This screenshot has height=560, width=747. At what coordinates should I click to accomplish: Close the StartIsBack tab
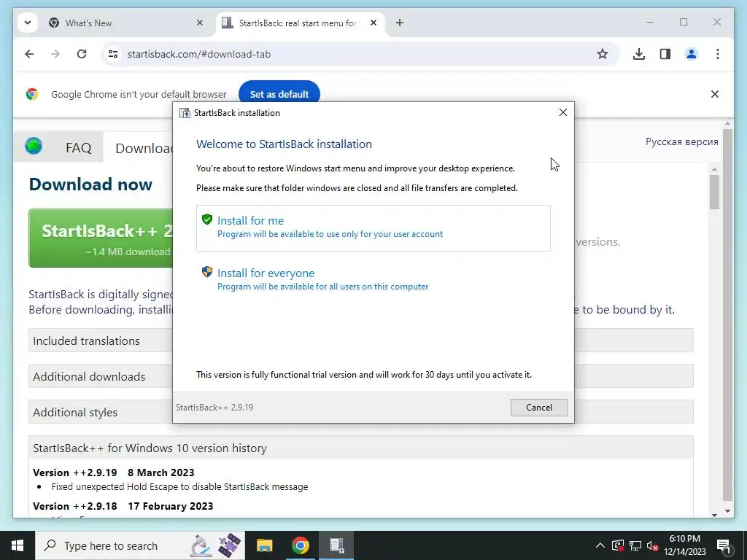tap(373, 23)
